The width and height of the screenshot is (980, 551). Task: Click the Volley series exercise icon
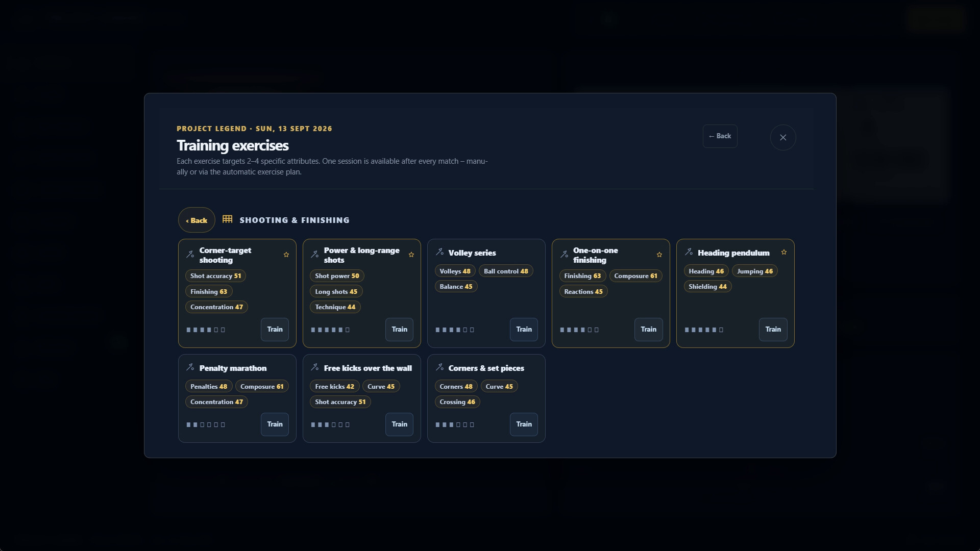point(439,252)
